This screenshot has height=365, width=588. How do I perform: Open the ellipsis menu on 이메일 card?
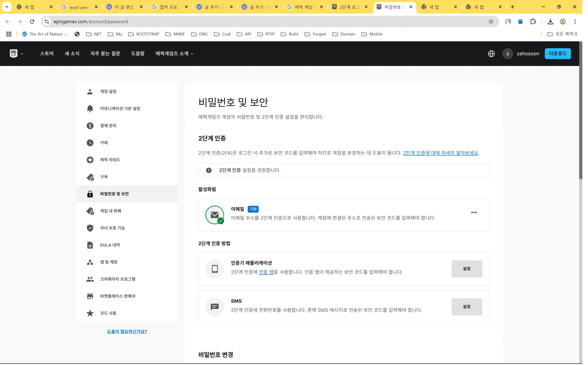coord(474,212)
